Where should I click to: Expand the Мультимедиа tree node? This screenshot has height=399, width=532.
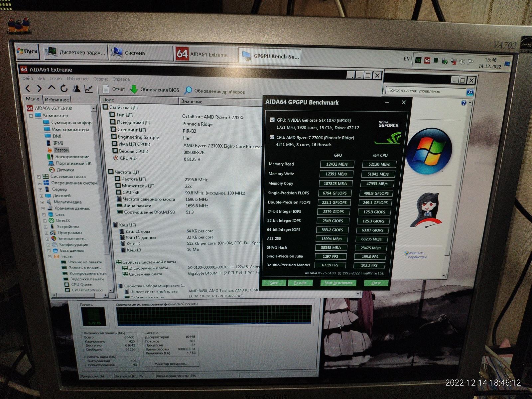[x=42, y=202]
